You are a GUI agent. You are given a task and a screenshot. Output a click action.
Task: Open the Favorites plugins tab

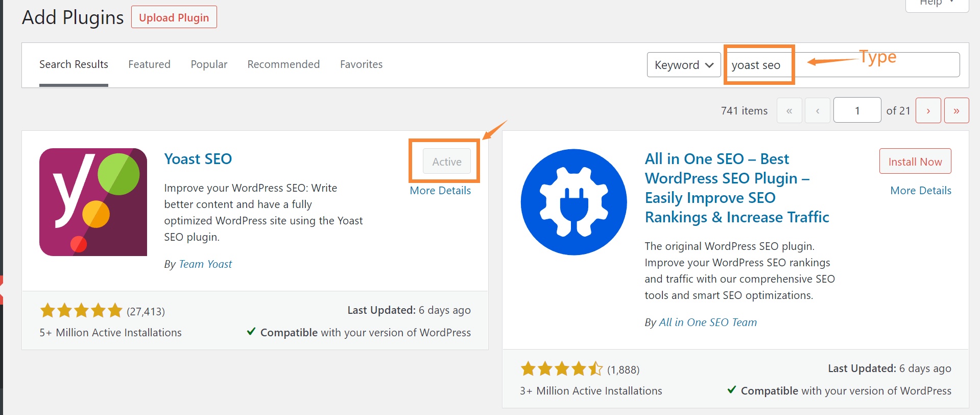[x=361, y=64]
